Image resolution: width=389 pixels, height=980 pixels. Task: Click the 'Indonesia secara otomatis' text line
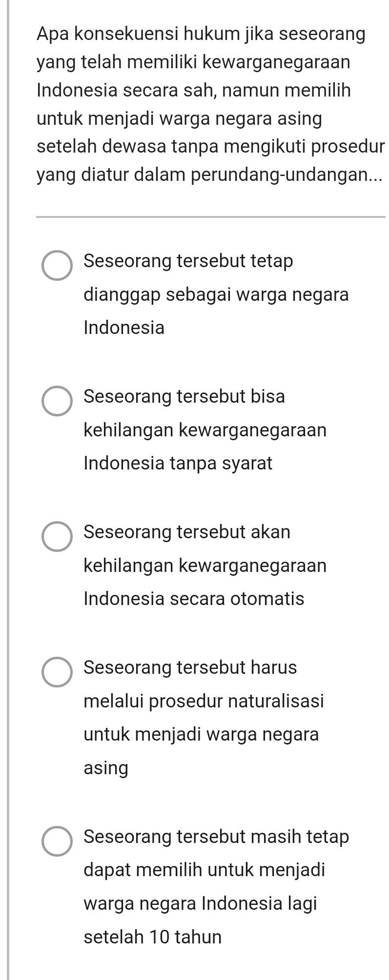click(194, 599)
